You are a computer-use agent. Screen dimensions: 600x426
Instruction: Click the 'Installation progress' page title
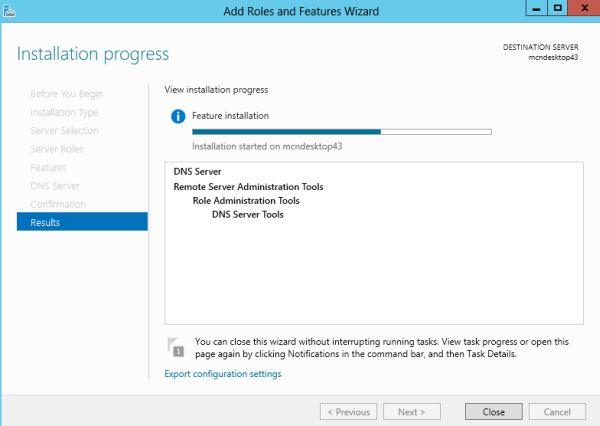coord(93,54)
